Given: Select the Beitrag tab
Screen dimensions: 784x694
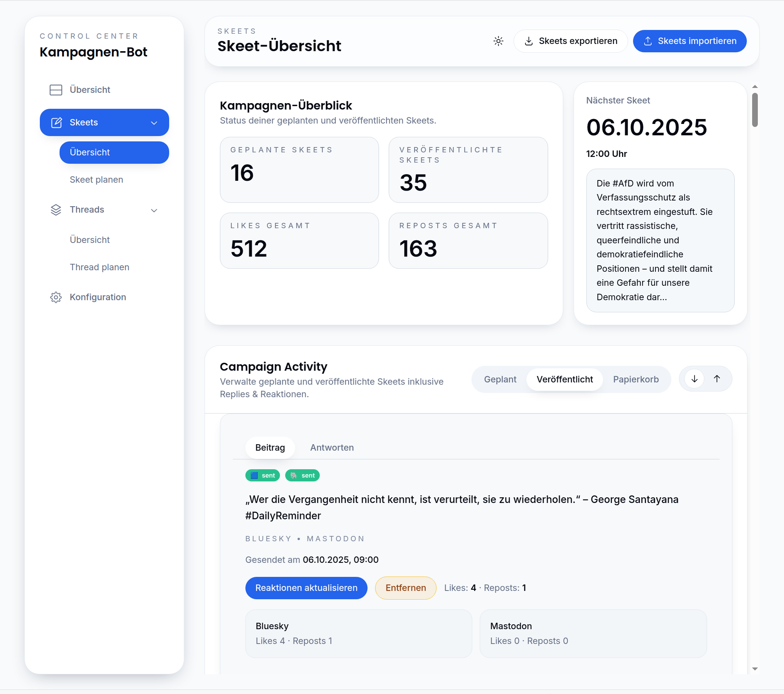Looking at the screenshot, I should (x=270, y=448).
